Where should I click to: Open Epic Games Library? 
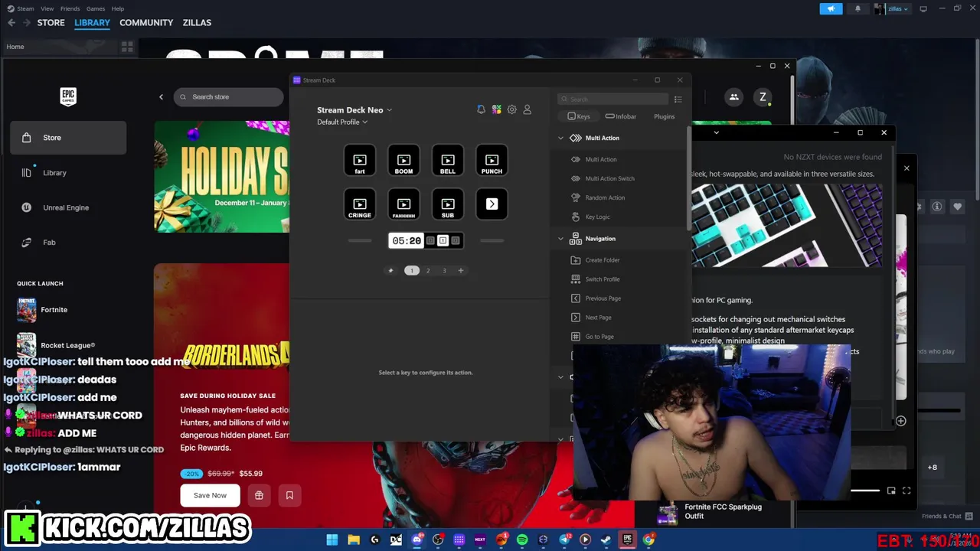pos(68,173)
